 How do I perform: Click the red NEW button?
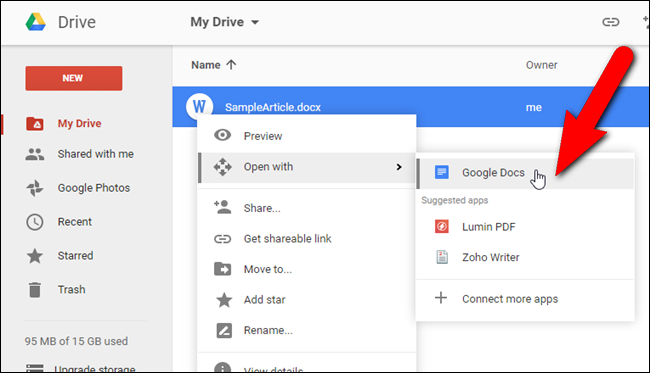[74, 78]
